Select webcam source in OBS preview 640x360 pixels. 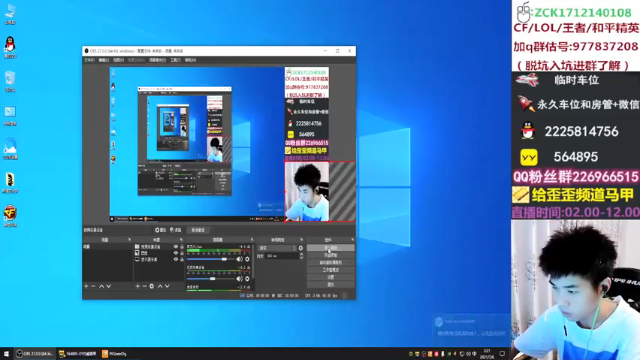pyautogui.click(x=307, y=191)
